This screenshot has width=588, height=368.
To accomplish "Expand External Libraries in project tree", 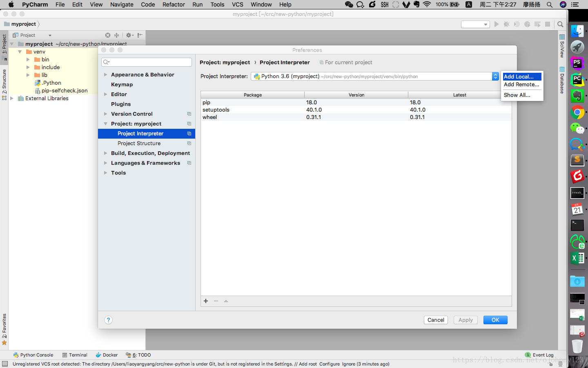I will 11,99.
